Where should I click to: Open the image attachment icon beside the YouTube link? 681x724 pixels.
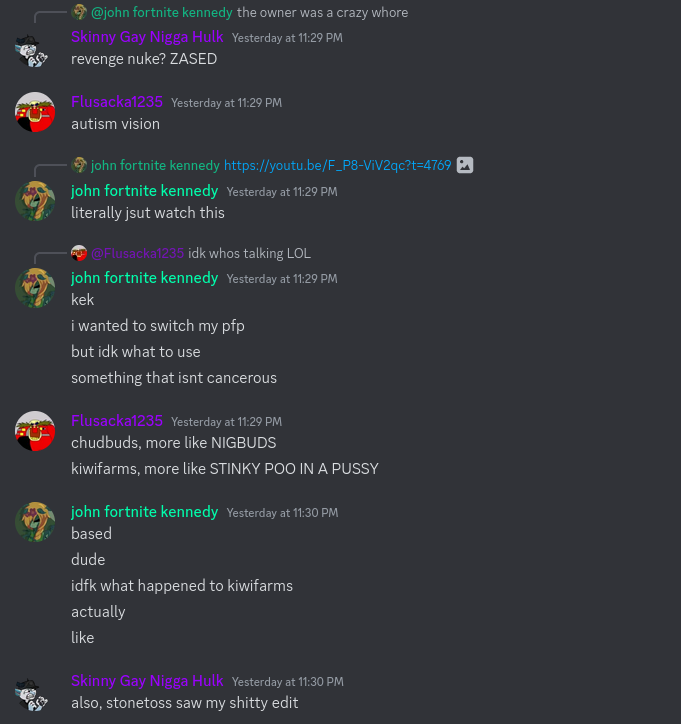(465, 165)
